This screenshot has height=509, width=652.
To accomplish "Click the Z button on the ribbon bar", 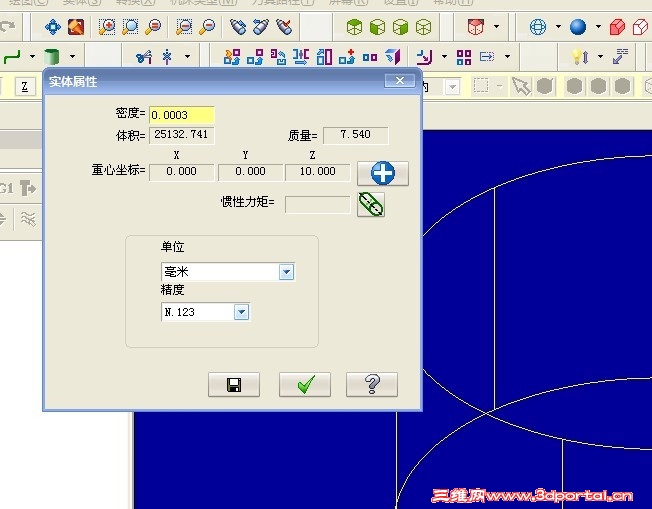I will [25, 86].
